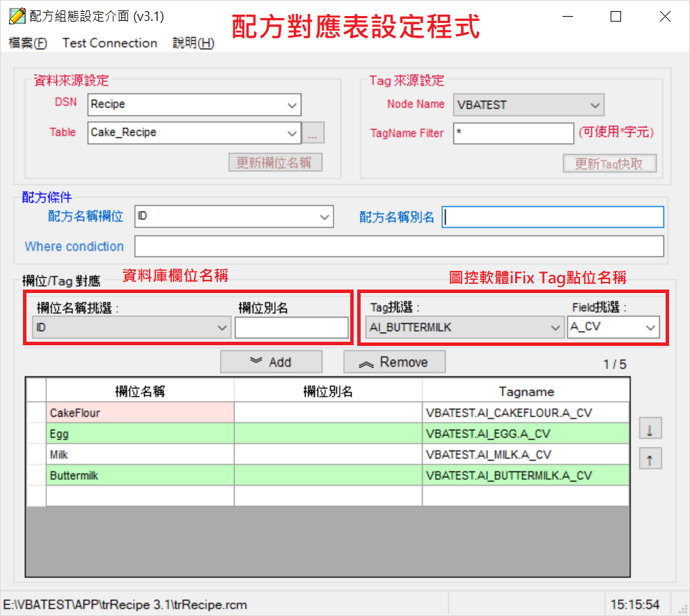690x616 pixels.
Task: Open the Tag挑選 AI_BUTTERMILK dropdown
Action: [555, 327]
